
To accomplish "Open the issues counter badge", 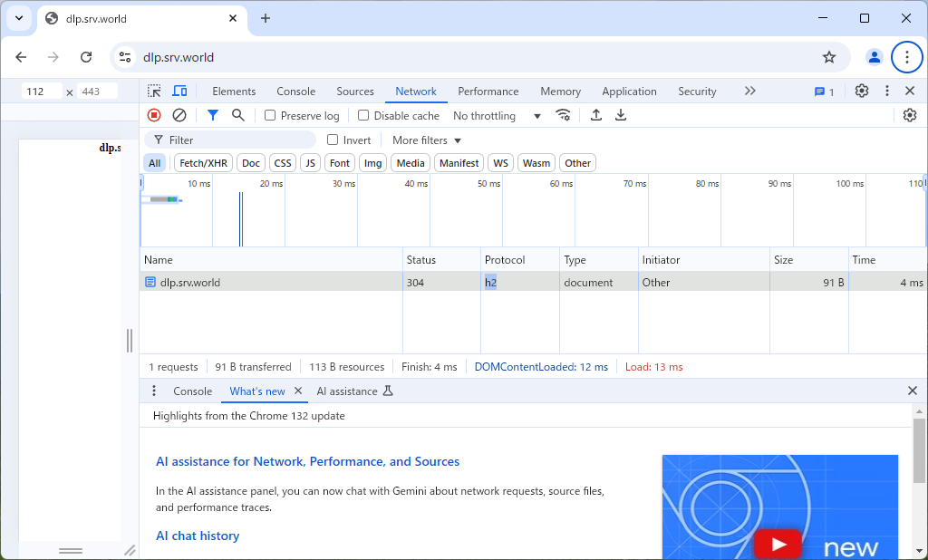I will 825,92.
